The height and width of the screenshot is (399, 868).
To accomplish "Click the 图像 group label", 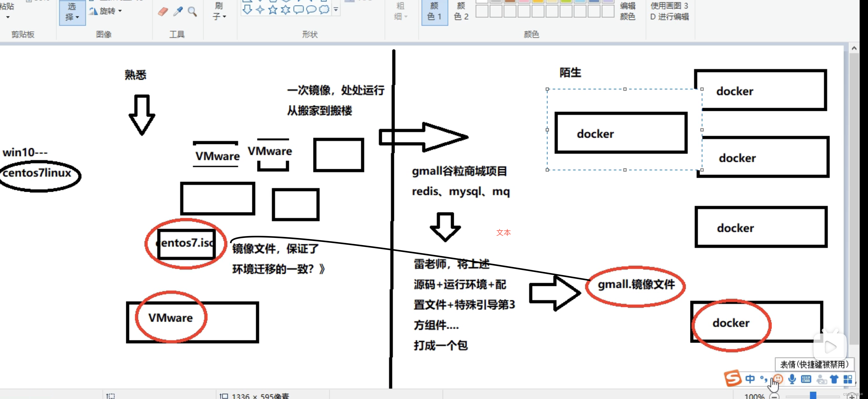I will coord(104,34).
